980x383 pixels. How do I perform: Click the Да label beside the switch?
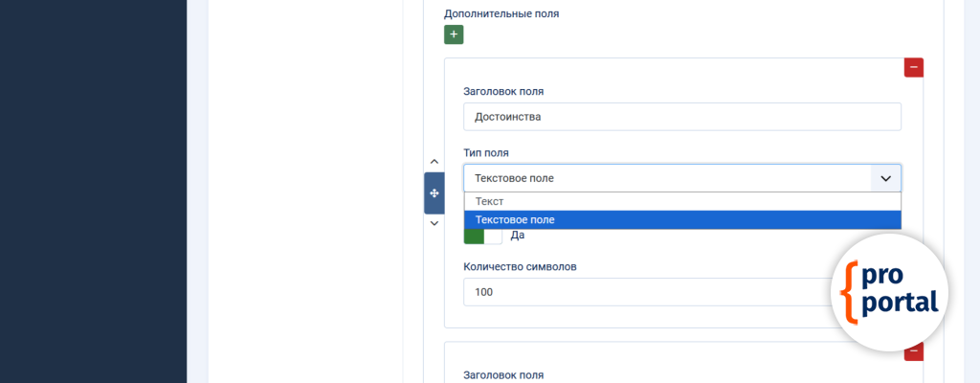[518, 236]
